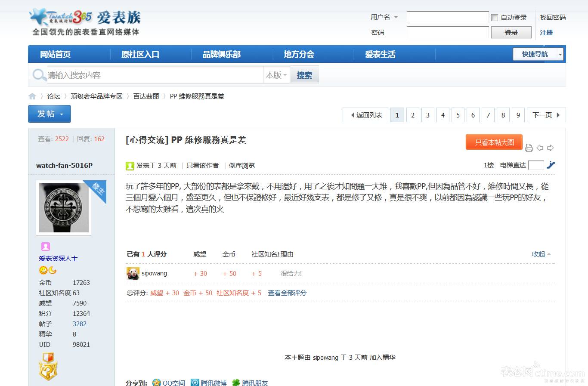Open 地方分会 nav tab

(299, 54)
